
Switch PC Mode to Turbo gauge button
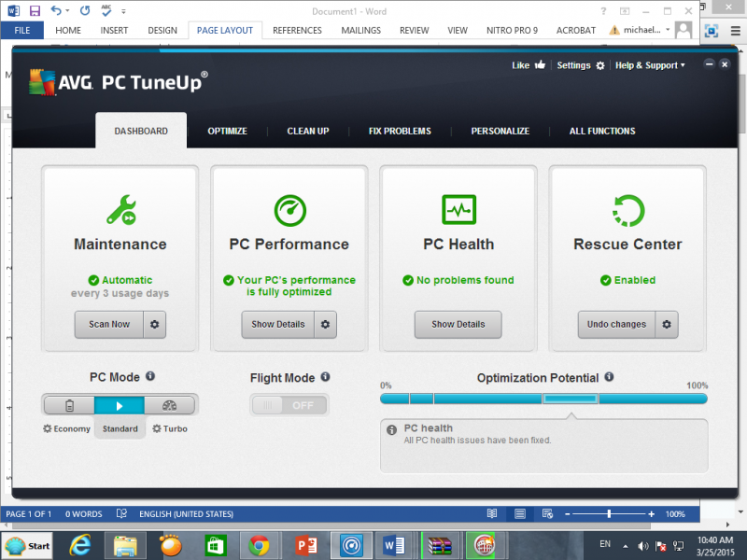click(x=170, y=405)
